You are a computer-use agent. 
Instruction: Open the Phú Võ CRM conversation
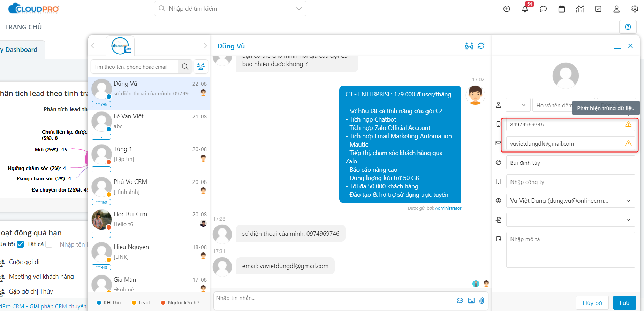click(150, 191)
